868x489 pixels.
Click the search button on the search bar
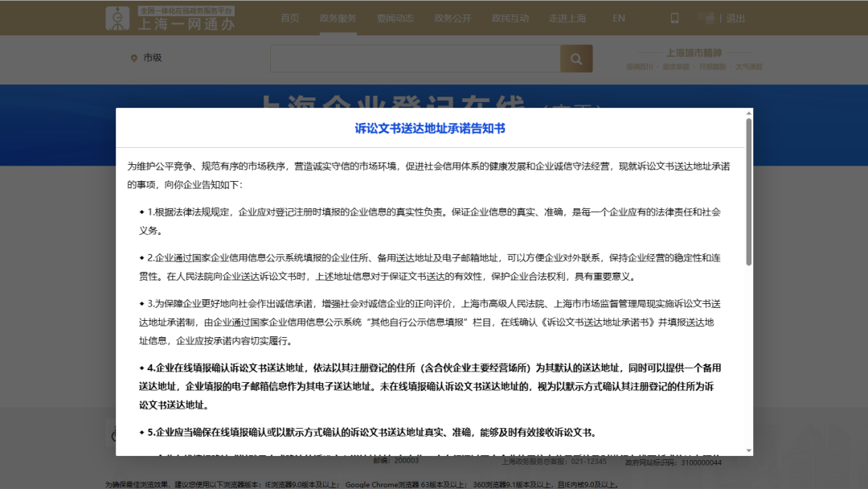[x=576, y=59]
